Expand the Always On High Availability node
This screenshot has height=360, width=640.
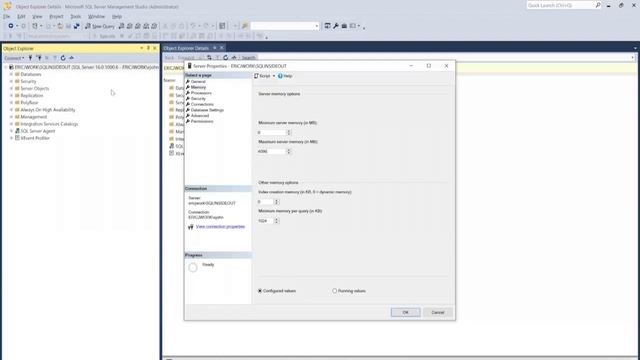(11, 110)
